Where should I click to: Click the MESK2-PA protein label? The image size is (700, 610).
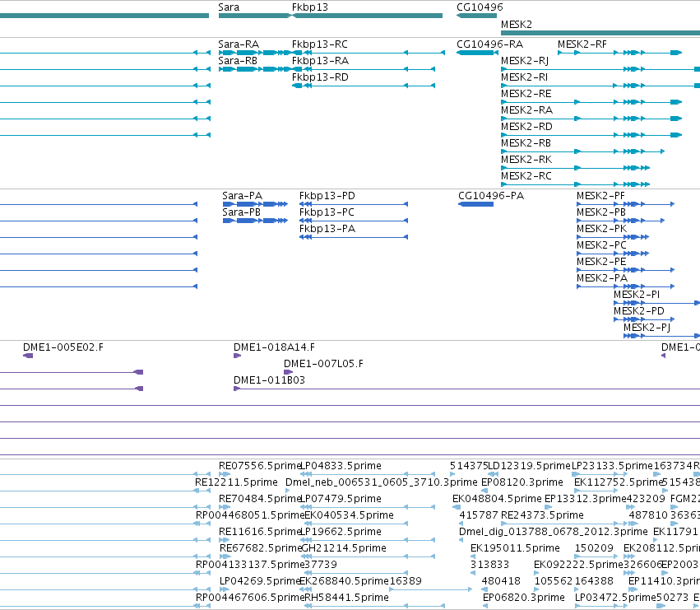click(602, 278)
